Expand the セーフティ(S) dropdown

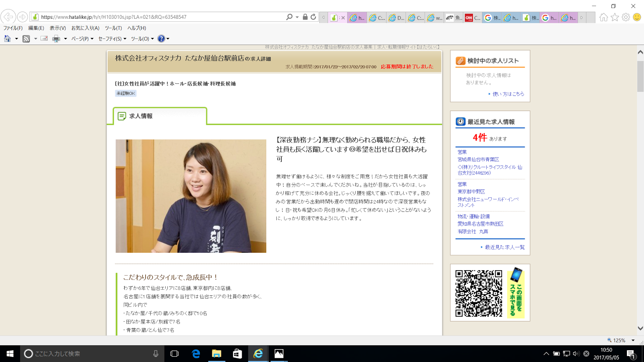coord(112,39)
